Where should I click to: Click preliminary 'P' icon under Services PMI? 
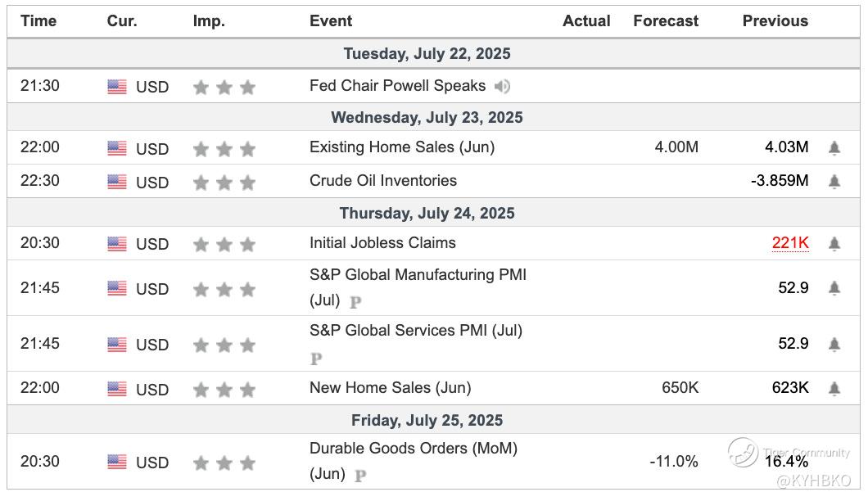[x=316, y=359]
